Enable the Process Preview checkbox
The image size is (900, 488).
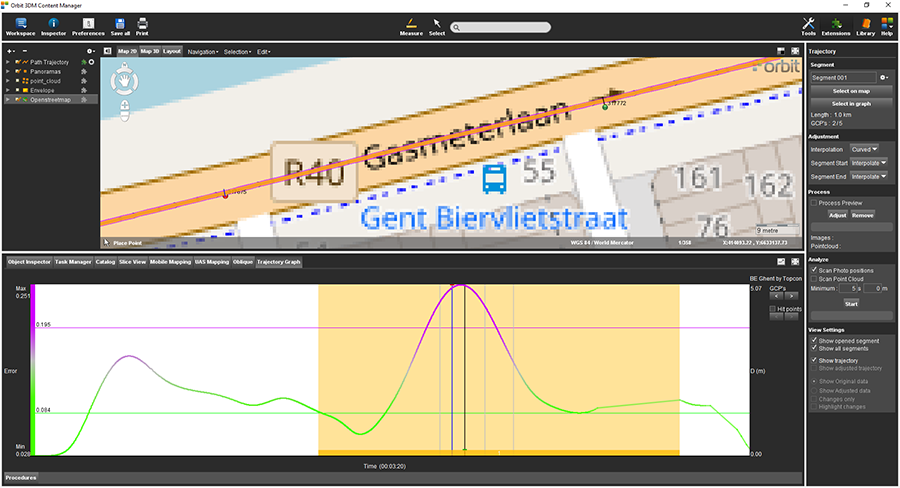point(814,203)
